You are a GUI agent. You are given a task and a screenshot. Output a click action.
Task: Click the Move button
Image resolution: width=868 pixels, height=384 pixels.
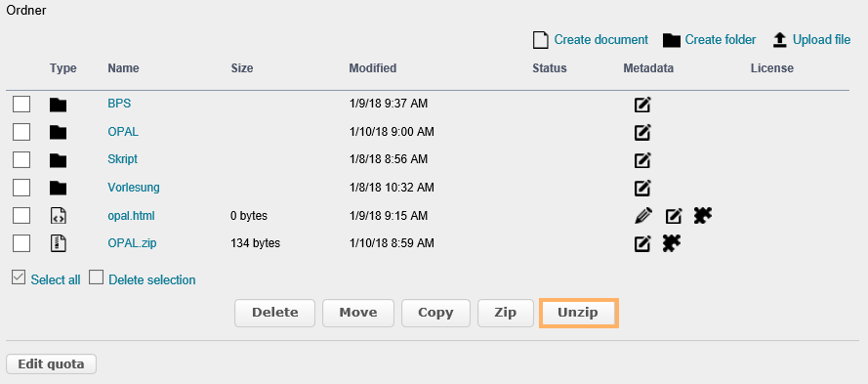tap(358, 313)
